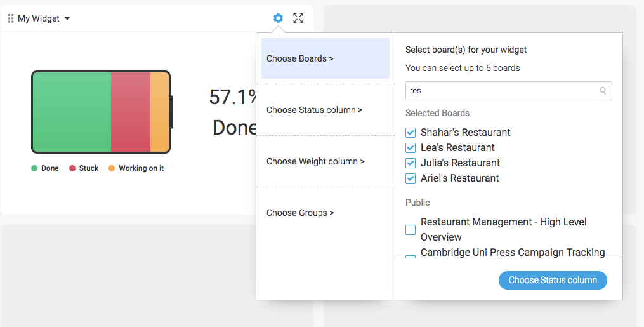Click the search magnifier icon
644x327 pixels.
pyautogui.click(x=603, y=91)
